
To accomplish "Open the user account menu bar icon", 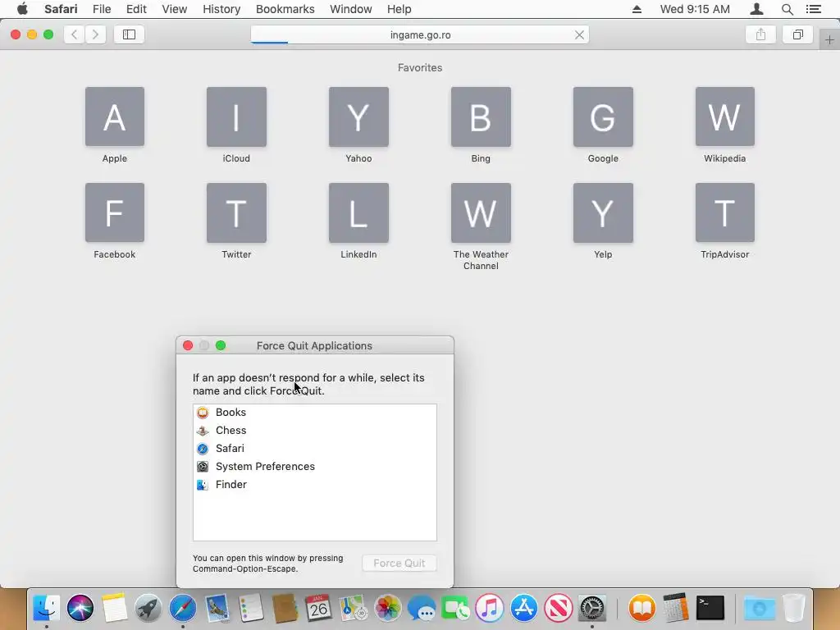I will [756, 9].
